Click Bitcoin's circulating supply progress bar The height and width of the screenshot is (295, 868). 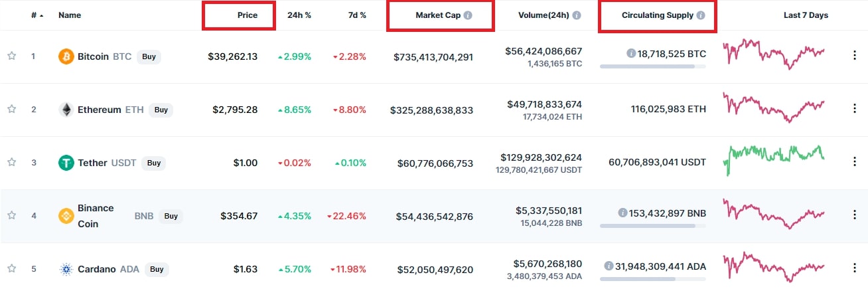[652, 66]
